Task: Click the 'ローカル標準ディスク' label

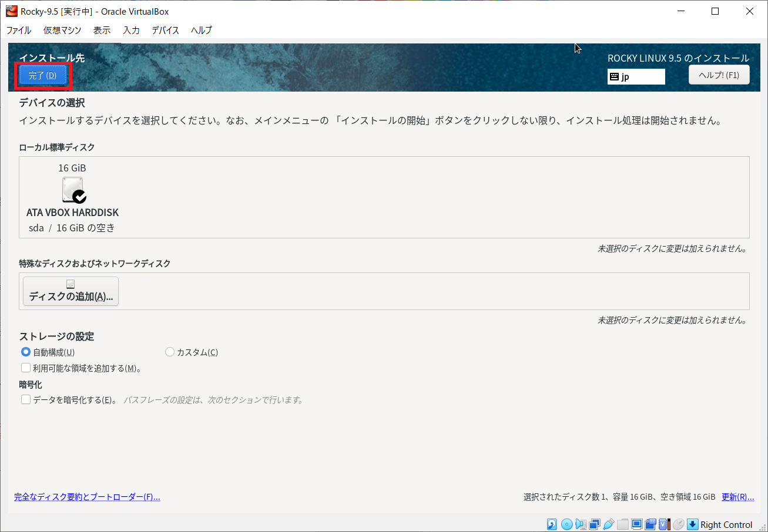Action: coord(57,147)
